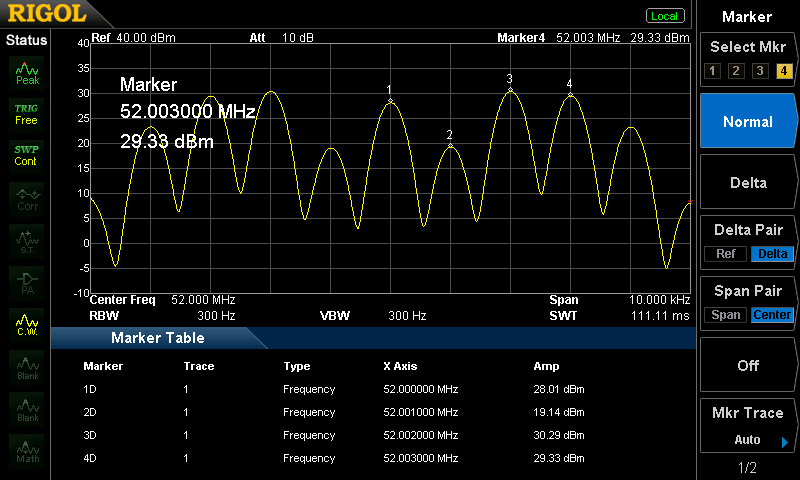This screenshot has width=800, height=480.
Task: Click marker 3 on the trace peak
Action: [510, 90]
